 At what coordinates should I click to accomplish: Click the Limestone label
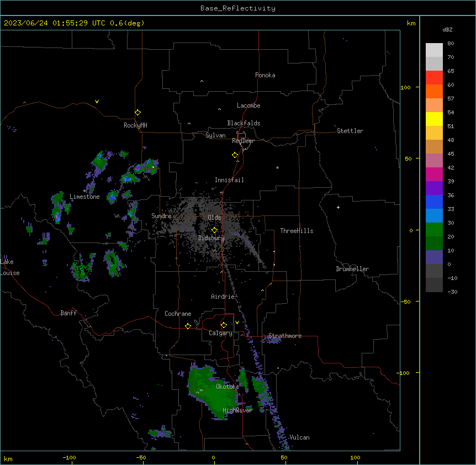(84, 197)
